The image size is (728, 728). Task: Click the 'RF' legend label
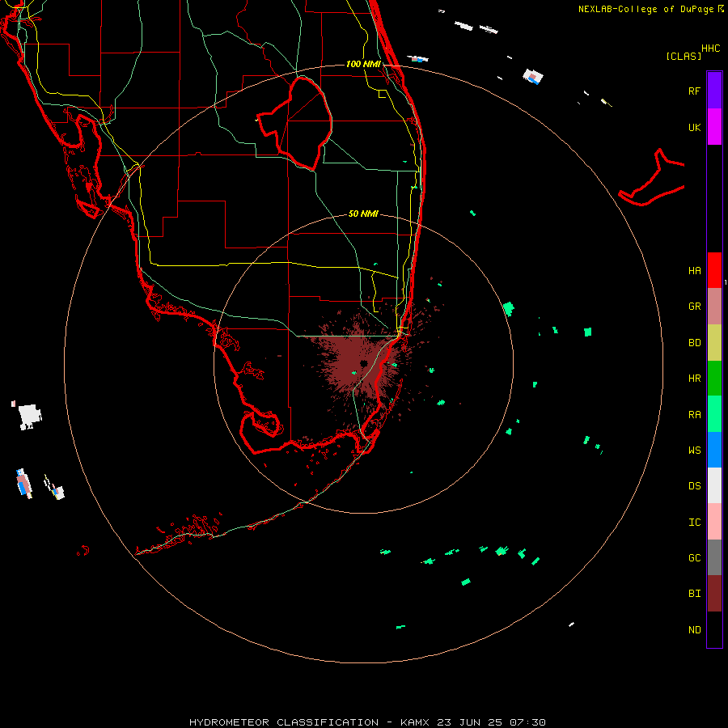coord(694,91)
